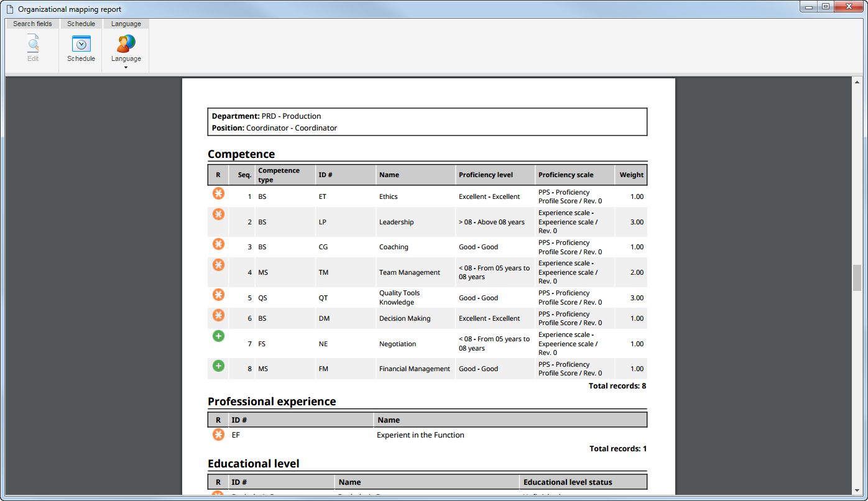This screenshot has height=501, width=868.
Task: Click 'Experient in the Function' name
Action: [420, 435]
